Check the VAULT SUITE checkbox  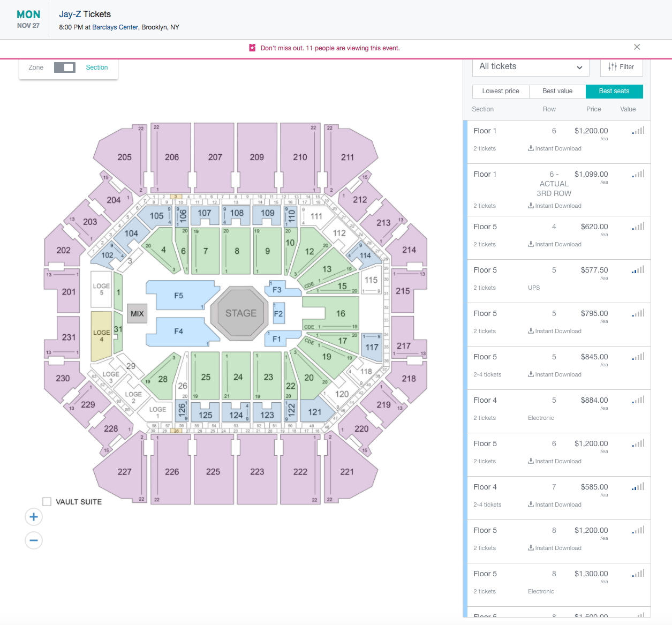[47, 502]
